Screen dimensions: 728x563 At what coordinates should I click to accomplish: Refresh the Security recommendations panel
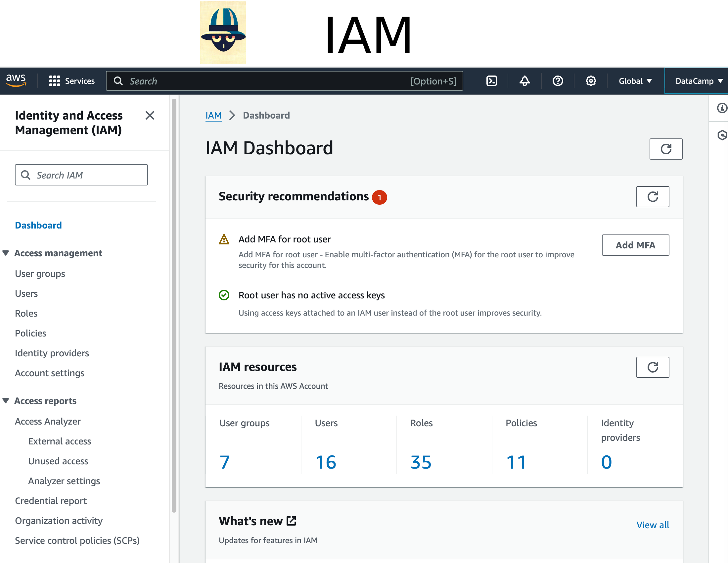[652, 197]
